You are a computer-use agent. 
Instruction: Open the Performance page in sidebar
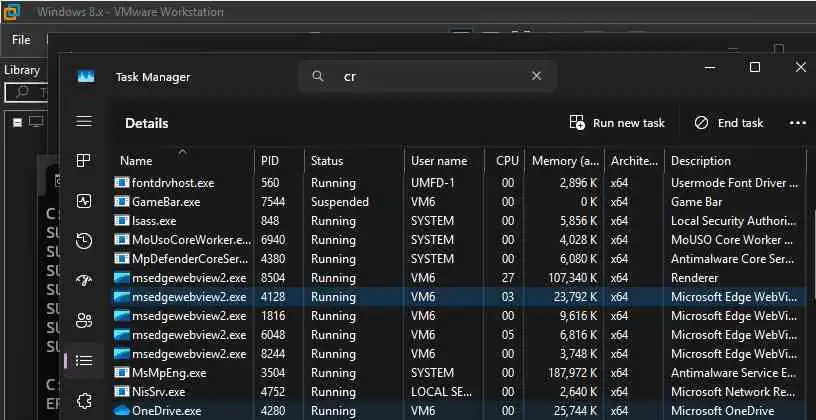click(x=84, y=201)
